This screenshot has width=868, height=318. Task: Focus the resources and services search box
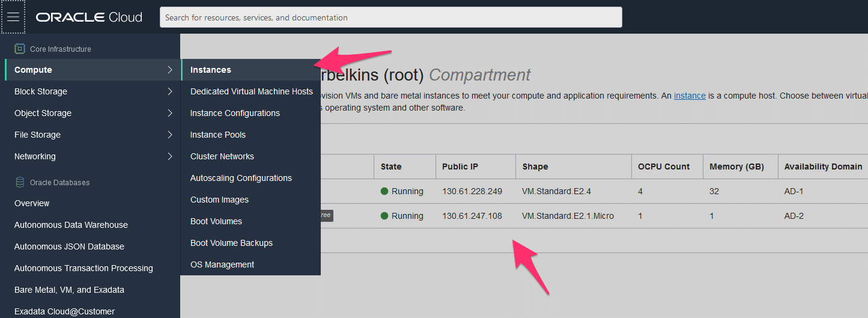[391, 17]
